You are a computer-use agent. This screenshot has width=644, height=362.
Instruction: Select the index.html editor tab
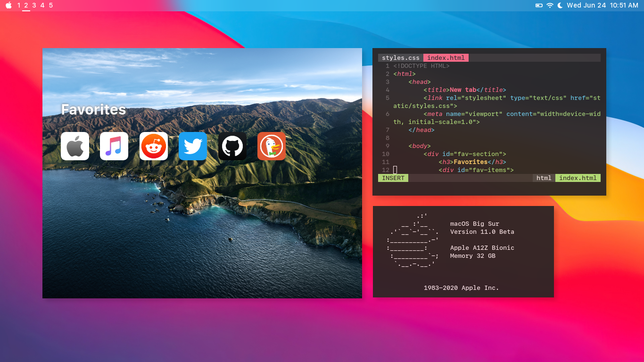(x=446, y=58)
